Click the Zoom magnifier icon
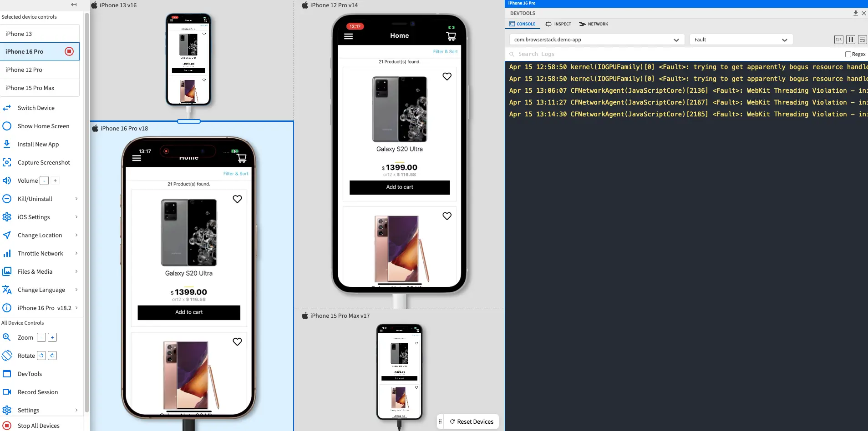The image size is (868, 431). pos(7,337)
